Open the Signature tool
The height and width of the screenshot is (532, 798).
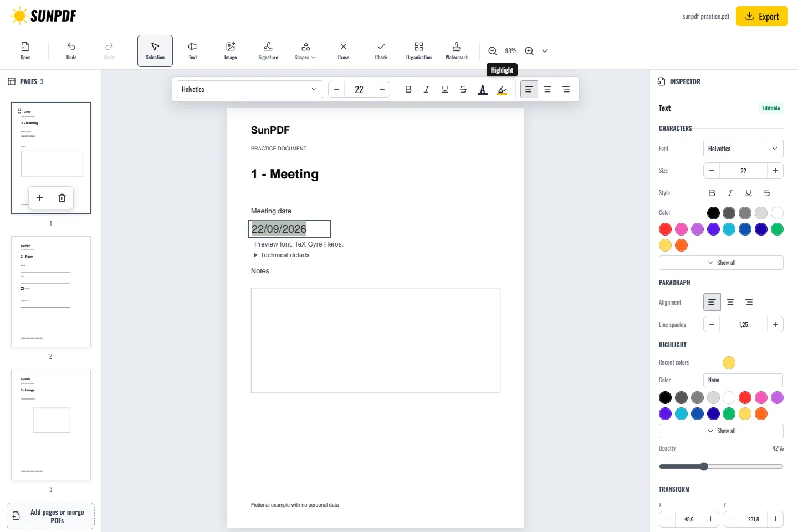(x=268, y=51)
